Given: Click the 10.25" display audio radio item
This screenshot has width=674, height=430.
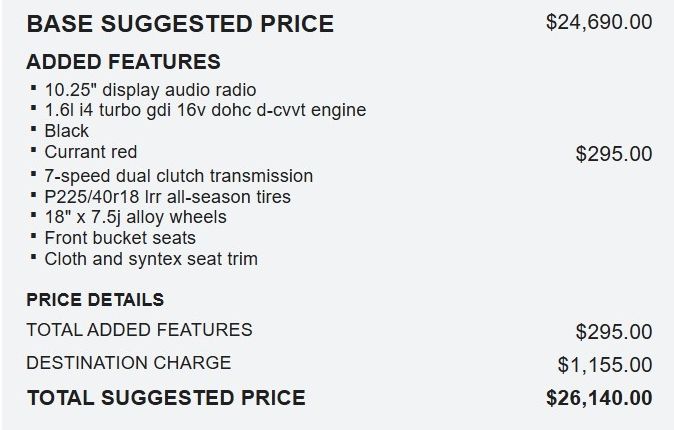Looking at the screenshot, I should (150, 90).
